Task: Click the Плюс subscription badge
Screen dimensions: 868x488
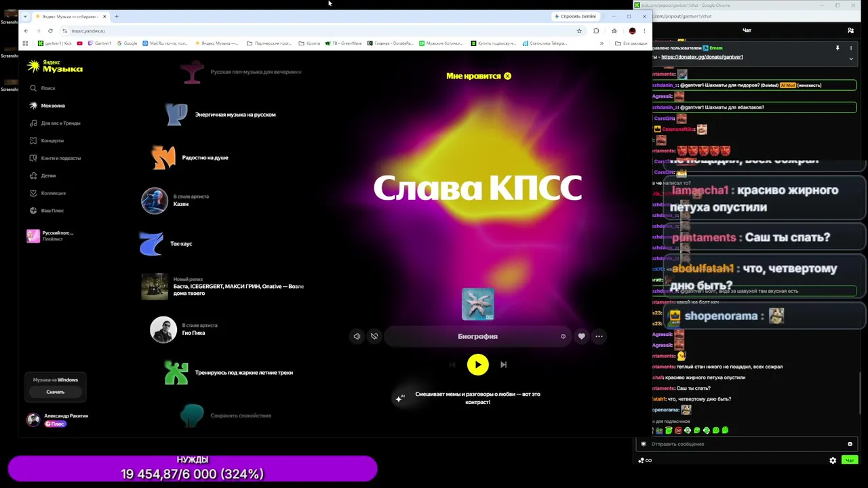Action: pyautogui.click(x=55, y=424)
